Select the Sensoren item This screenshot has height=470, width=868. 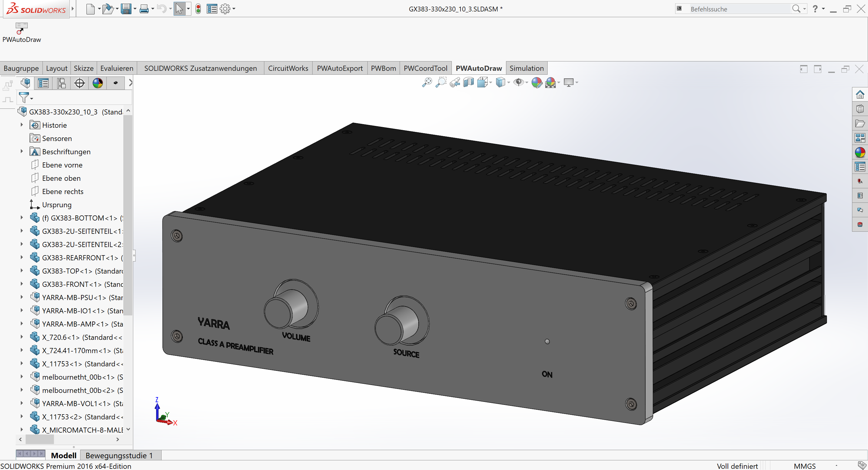pyautogui.click(x=57, y=138)
